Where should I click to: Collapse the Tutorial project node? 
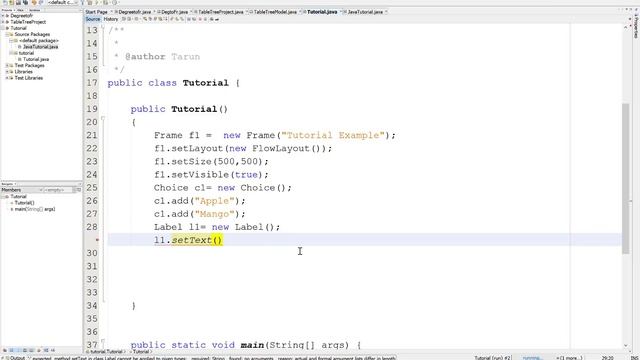3,28
